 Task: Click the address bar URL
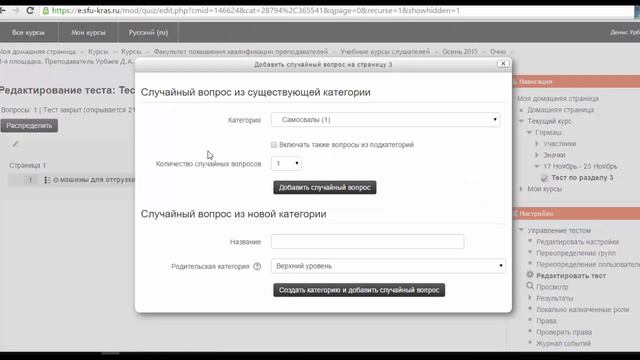pos(256,11)
